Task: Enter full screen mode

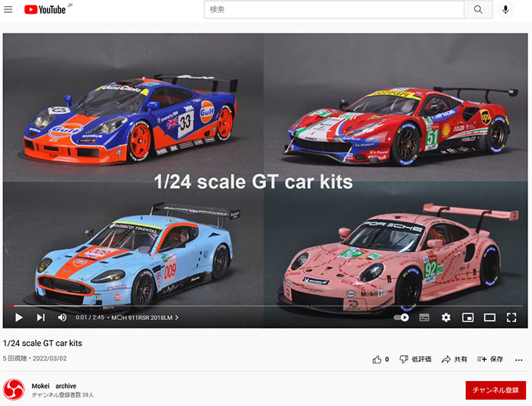Action: pos(511,317)
